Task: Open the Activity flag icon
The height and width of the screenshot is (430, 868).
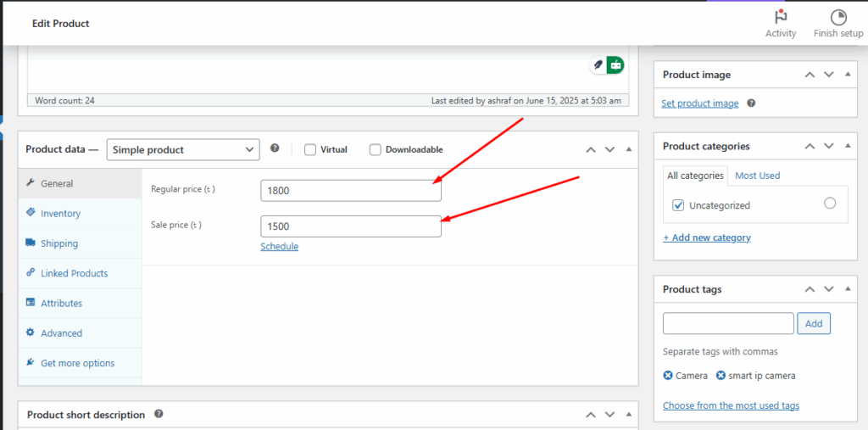Action: 781,17
